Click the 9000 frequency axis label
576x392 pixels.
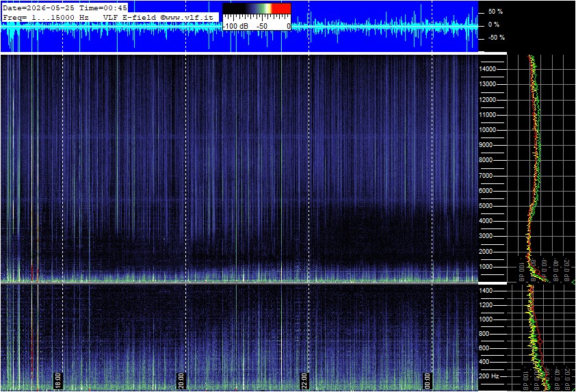486,145
